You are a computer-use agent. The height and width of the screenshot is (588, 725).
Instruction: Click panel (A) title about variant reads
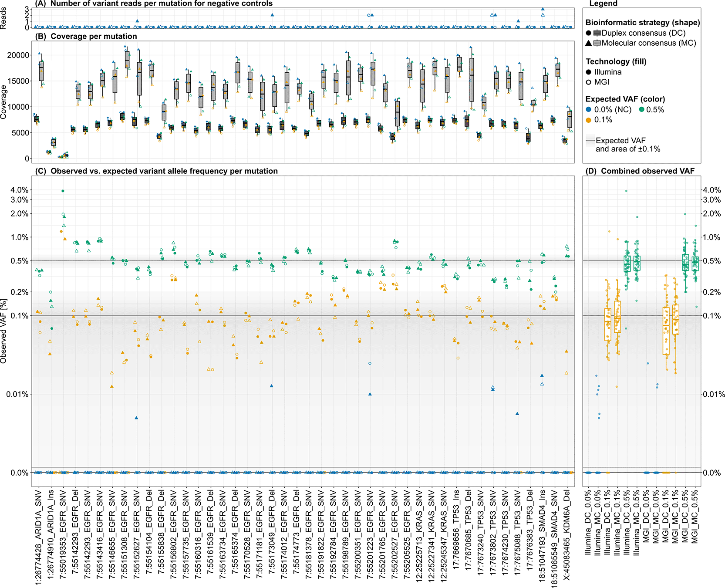coord(154,3)
